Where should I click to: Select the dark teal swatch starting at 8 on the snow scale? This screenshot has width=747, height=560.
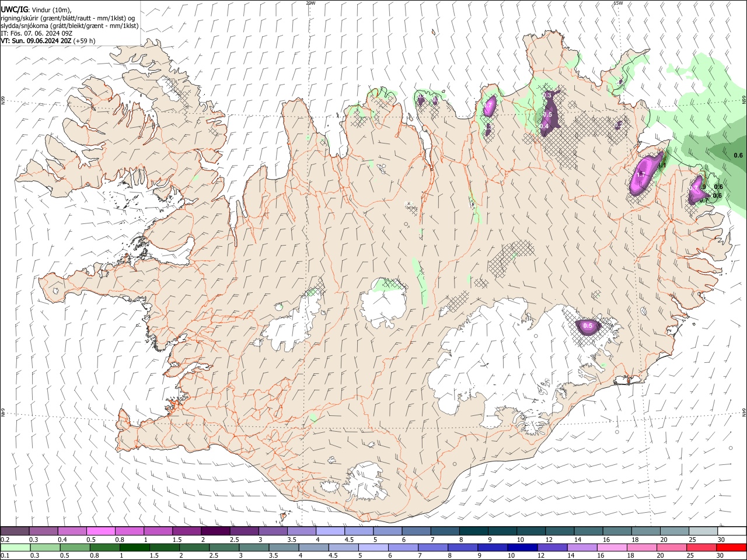coord(474,531)
